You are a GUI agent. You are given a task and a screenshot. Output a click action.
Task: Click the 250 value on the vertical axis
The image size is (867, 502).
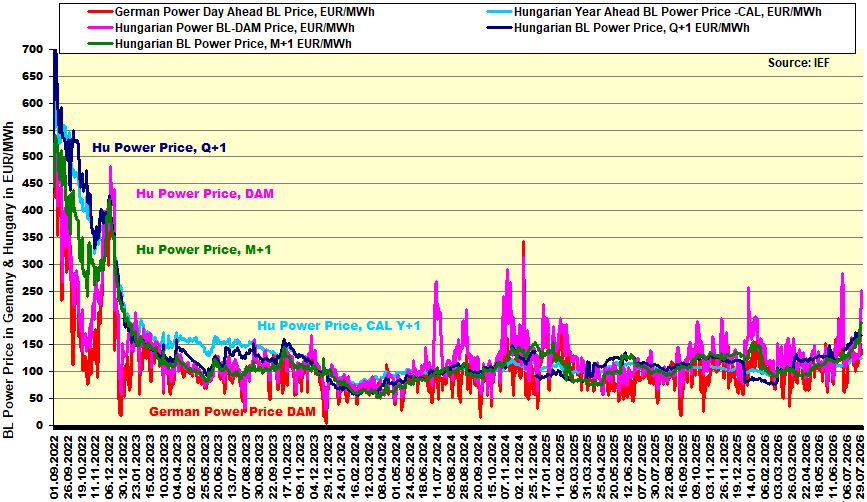coord(33,291)
